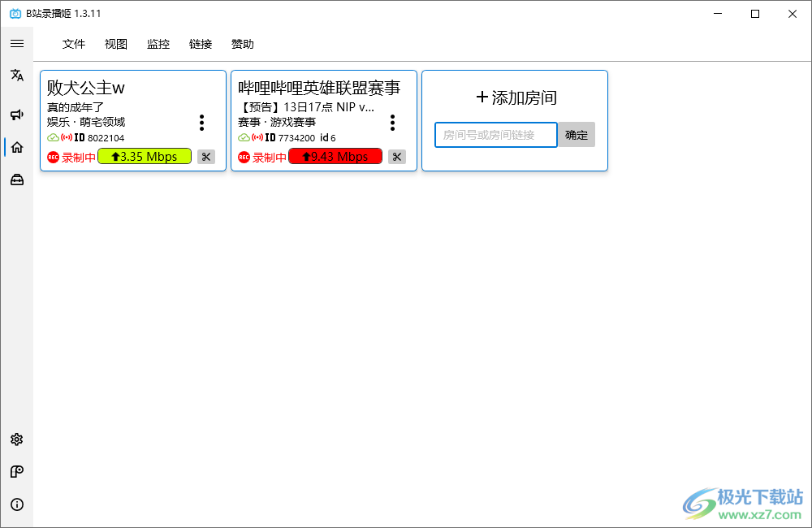Focus the 房间号或房间链接 input field
The width and height of the screenshot is (812, 528).
pyautogui.click(x=496, y=135)
